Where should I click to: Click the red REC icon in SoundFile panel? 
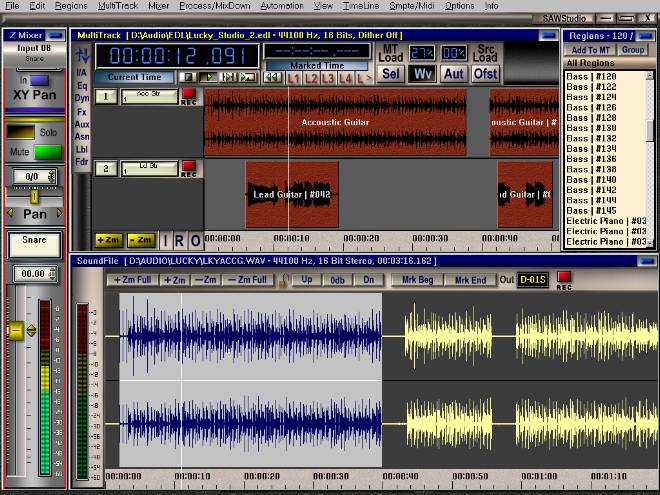point(564,279)
